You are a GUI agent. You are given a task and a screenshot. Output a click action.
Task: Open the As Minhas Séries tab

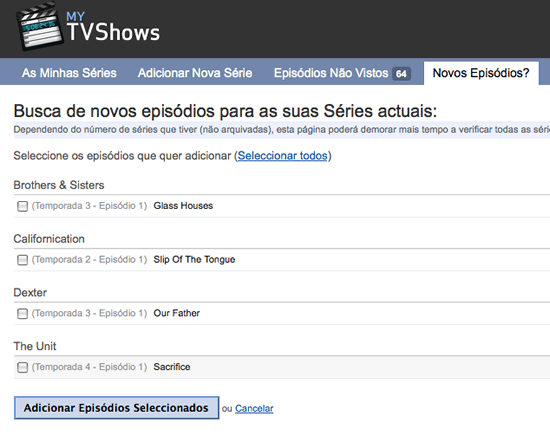(69, 73)
